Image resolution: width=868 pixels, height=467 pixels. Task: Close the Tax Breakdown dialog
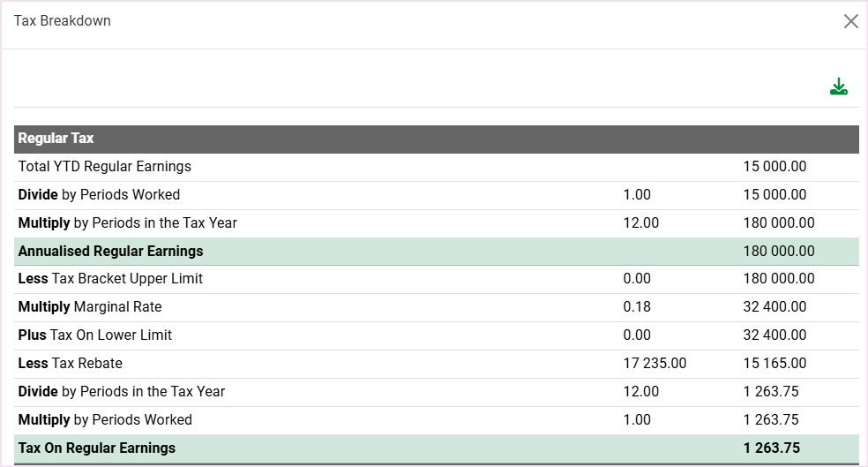[x=850, y=21]
